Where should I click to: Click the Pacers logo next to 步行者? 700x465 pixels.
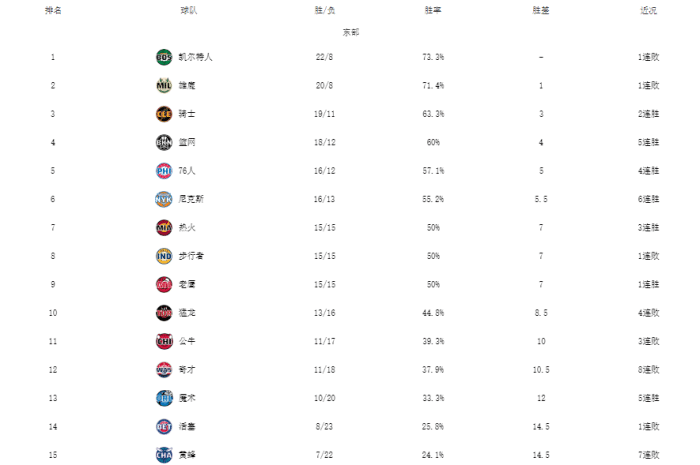[164, 256]
